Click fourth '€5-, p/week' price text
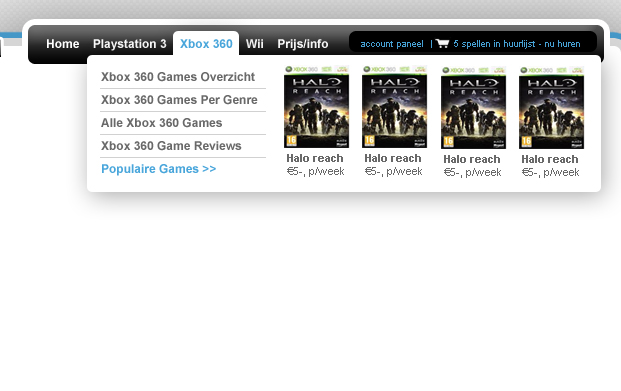Viewport: 621px width, 391px height. pyautogui.click(x=551, y=172)
